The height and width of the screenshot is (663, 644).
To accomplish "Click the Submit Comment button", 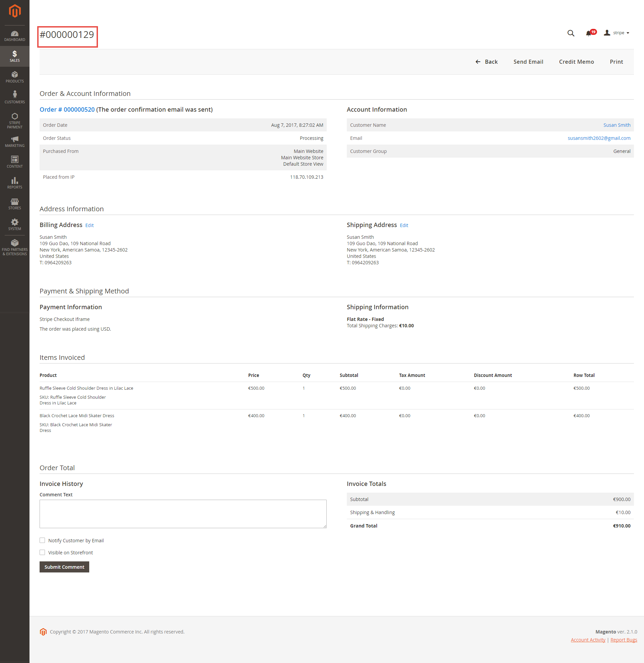I will 64,567.
